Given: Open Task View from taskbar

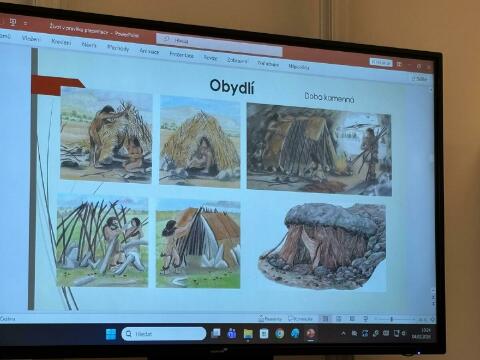Looking at the screenshot, I should tap(216, 333).
